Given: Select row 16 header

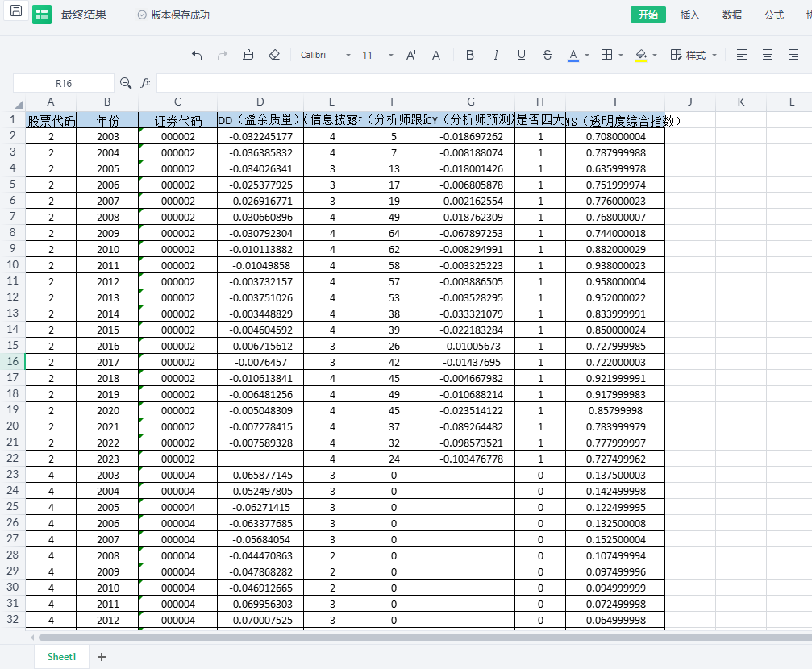Looking at the screenshot, I should [12, 361].
